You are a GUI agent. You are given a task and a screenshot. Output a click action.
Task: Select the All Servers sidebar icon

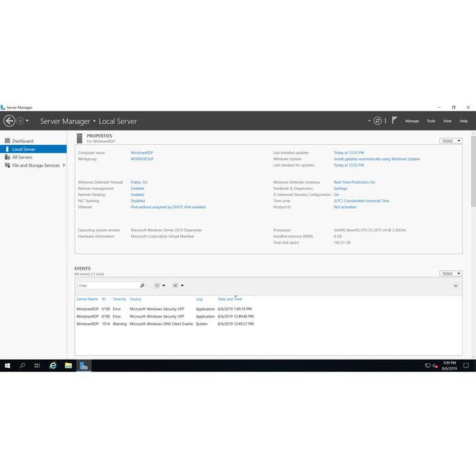[7, 157]
